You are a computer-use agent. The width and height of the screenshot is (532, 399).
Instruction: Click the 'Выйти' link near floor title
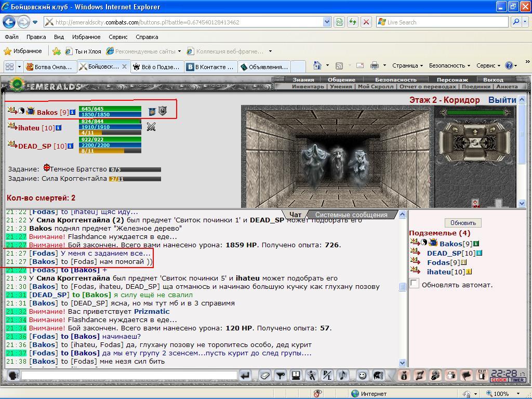point(502,100)
